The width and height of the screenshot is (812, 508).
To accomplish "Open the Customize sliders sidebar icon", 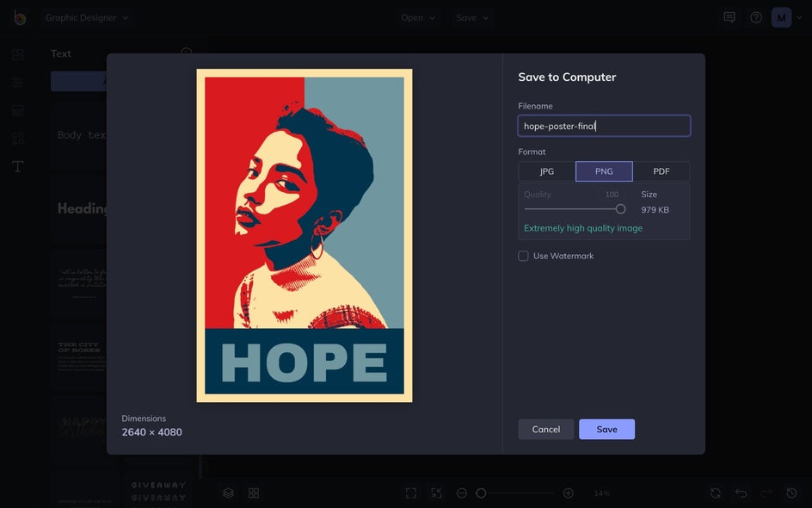I will pyautogui.click(x=17, y=83).
